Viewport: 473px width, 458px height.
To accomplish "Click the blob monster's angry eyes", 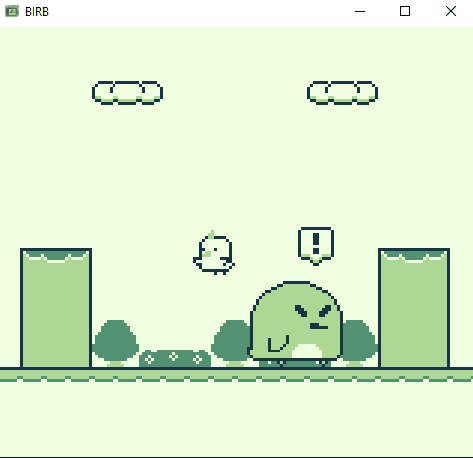I will click(313, 312).
